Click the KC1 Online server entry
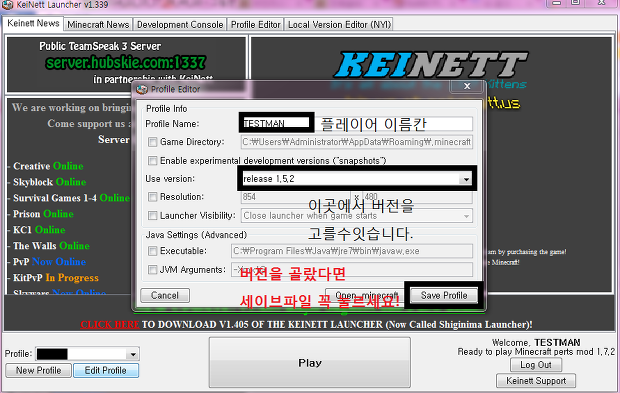Viewport: 620px width, 393px height. (x=39, y=230)
